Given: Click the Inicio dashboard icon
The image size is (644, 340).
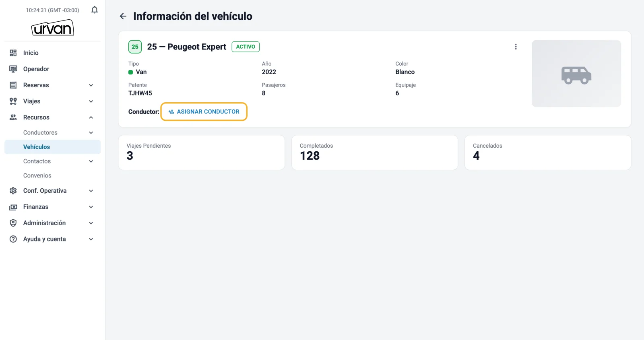Looking at the screenshot, I should click(x=13, y=53).
